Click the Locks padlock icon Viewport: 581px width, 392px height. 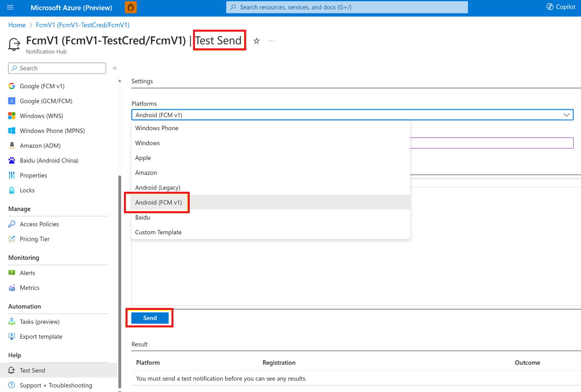click(12, 190)
